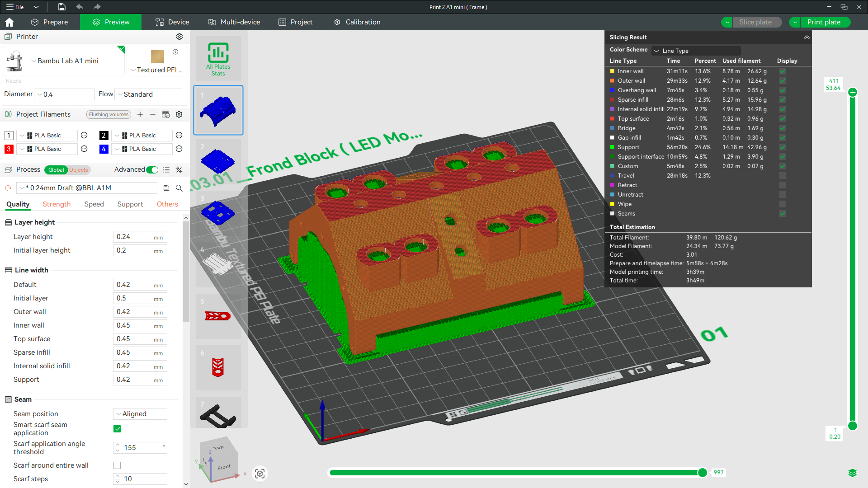The width and height of the screenshot is (868, 488).
Task: Edit filament 1 preset icon
Action: 84,135
